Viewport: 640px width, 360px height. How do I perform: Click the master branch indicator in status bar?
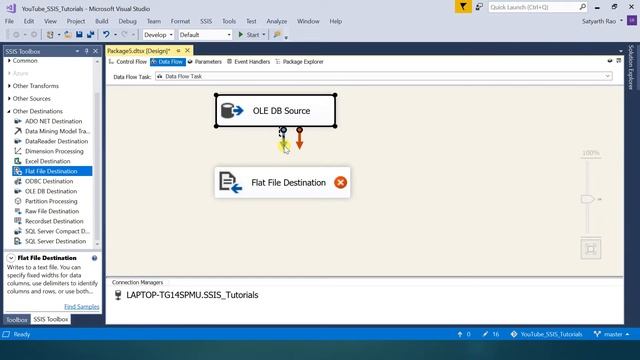(x=611, y=334)
